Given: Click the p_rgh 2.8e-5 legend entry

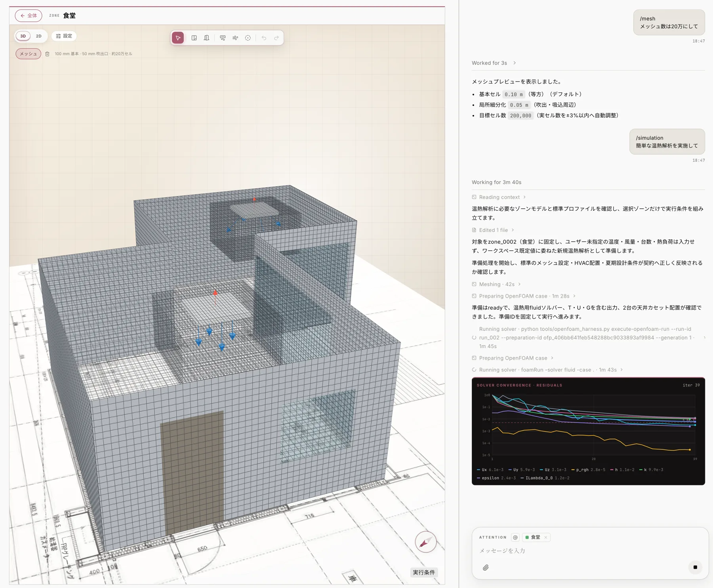Looking at the screenshot, I should pyautogui.click(x=588, y=470).
